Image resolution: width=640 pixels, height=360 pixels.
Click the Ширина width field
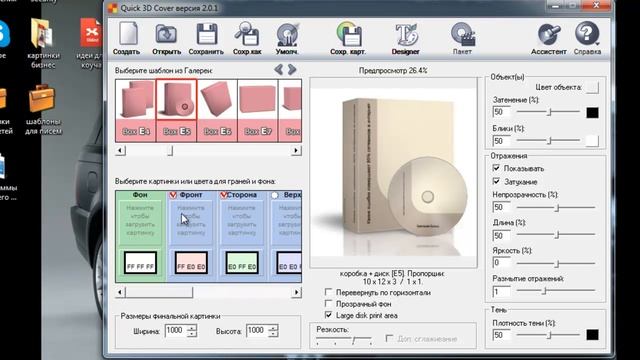tap(176, 330)
